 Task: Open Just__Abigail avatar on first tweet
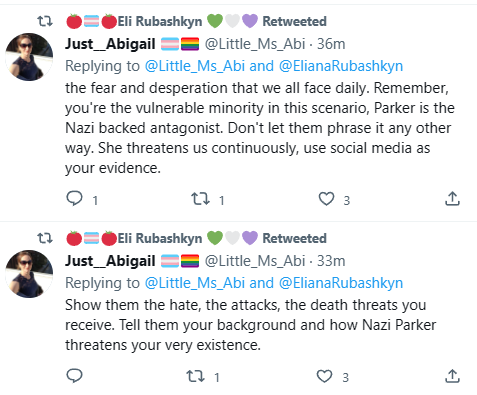pyautogui.click(x=29, y=57)
